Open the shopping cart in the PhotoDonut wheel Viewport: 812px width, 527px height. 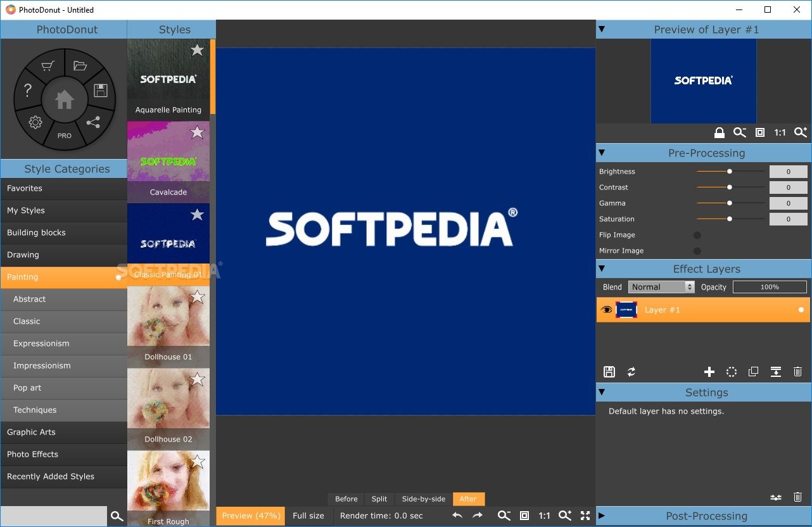point(48,66)
